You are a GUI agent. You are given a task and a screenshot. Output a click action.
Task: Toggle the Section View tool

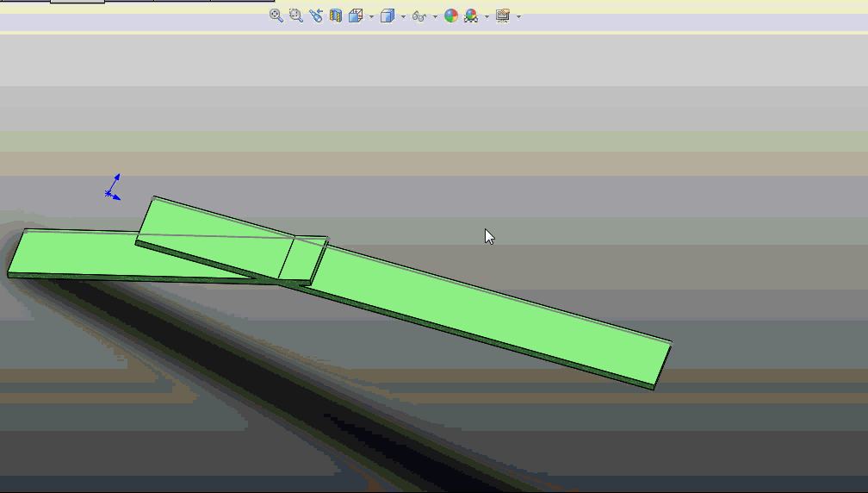pyautogui.click(x=336, y=16)
